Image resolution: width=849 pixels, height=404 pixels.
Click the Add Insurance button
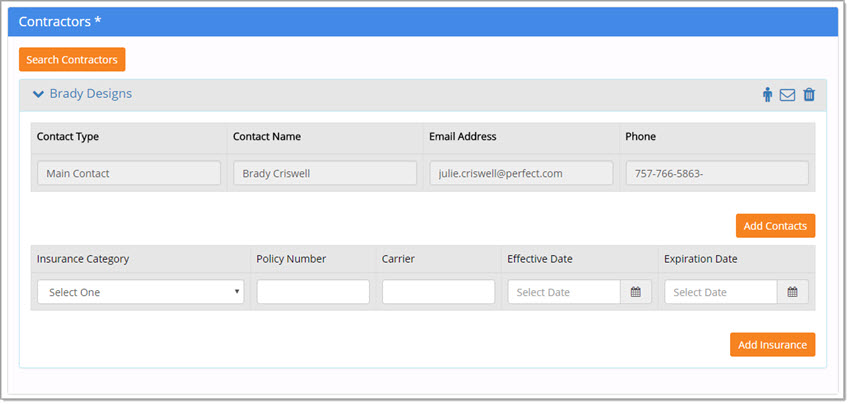click(x=772, y=345)
